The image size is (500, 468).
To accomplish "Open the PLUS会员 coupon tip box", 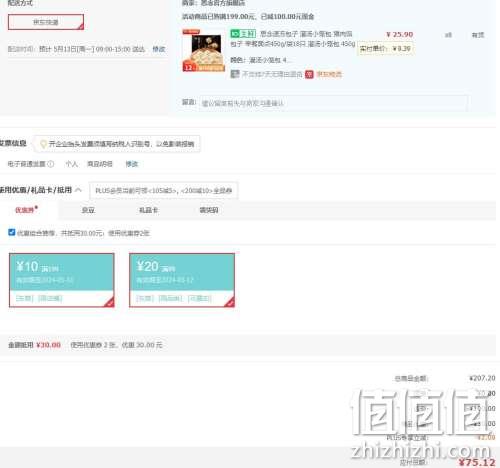I will pos(164,191).
